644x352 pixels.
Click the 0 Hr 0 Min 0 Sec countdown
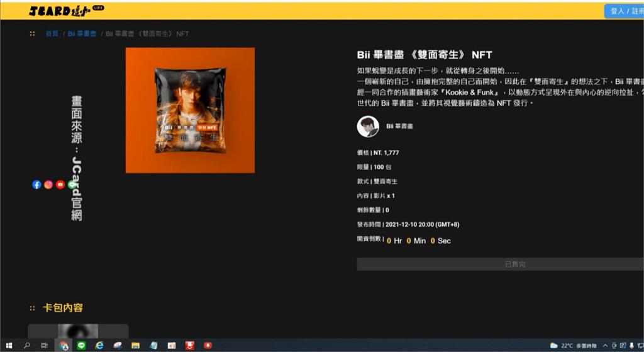tap(418, 241)
